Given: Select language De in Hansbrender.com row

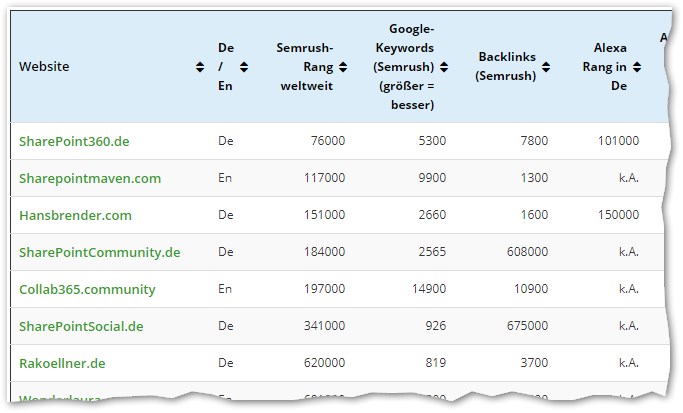Looking at the screenshot, I should (226, 215).
